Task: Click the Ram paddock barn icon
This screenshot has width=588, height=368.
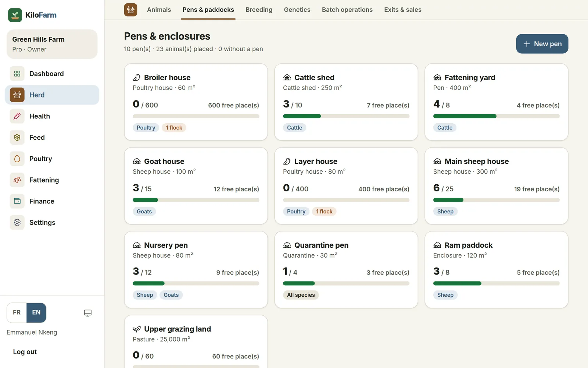Action: 437,245
